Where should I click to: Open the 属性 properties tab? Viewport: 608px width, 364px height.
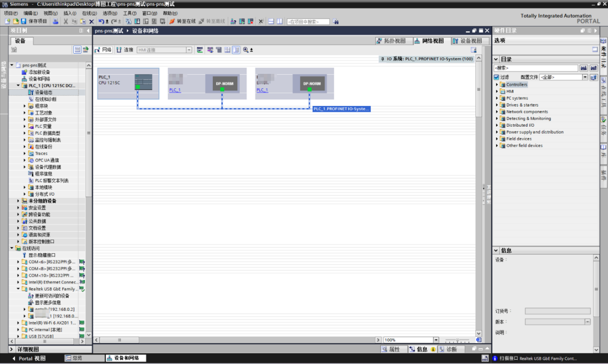pyautogui.click(x=391, y=350)
